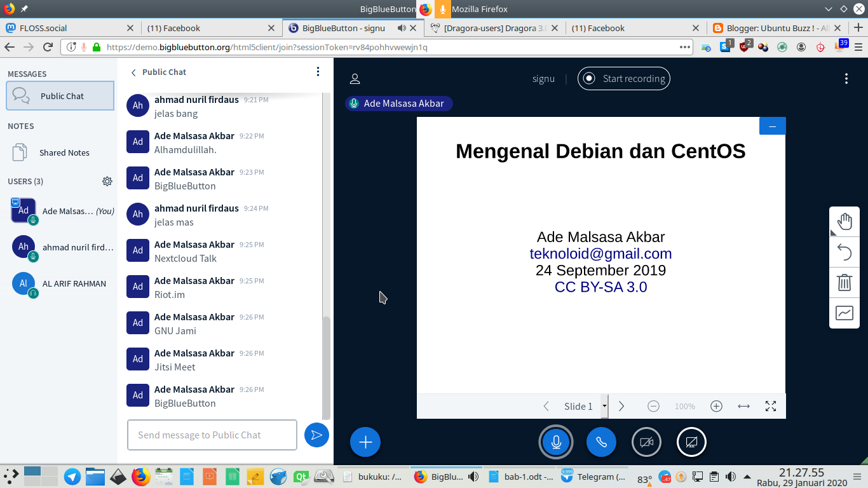
Task: Go back in browser history
Action: point(10,47)
